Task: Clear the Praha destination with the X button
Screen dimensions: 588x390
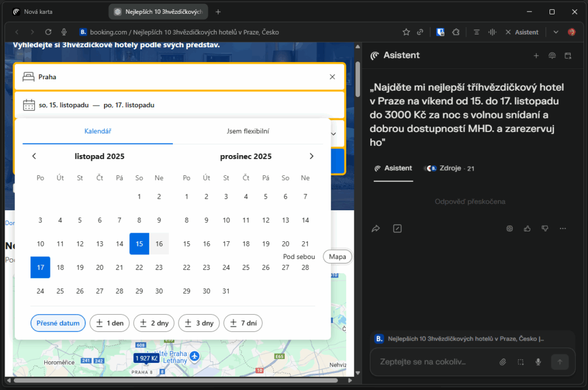Action: click(332, 76)
